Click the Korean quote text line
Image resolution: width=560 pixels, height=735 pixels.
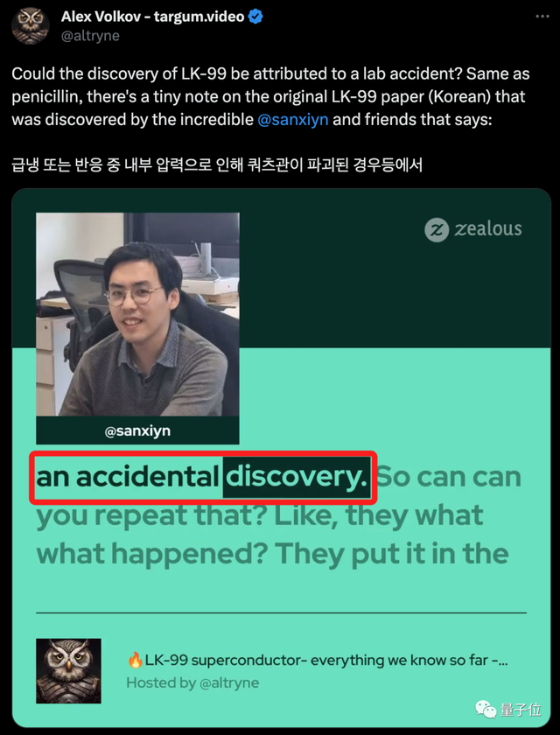point(217,165)
